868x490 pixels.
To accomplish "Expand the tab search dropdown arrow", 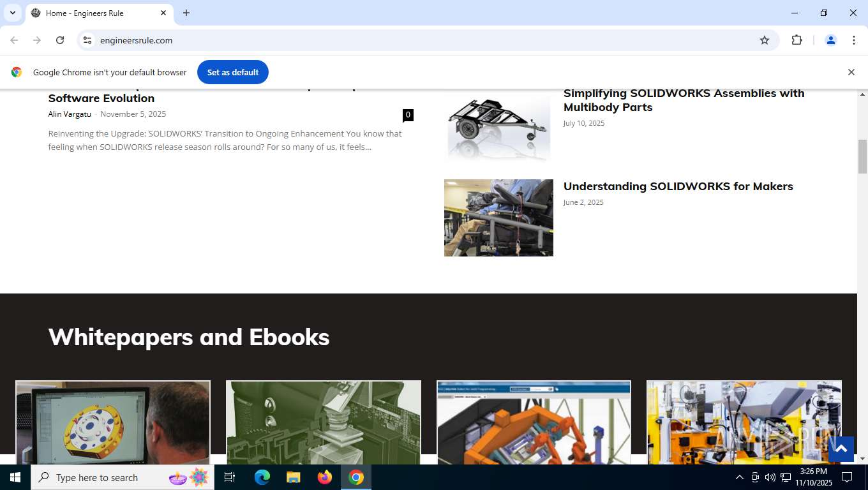I will click(x=12, y=13).
